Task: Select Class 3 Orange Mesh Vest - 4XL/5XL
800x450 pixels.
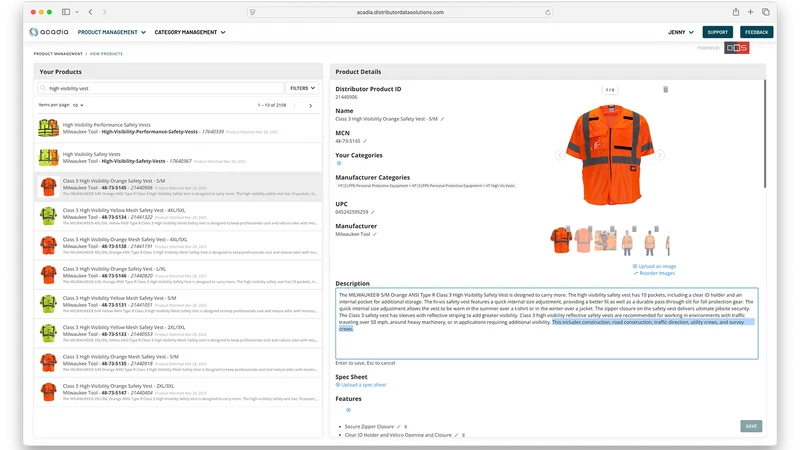Action: pyautogui.click(x=178, y=245)
